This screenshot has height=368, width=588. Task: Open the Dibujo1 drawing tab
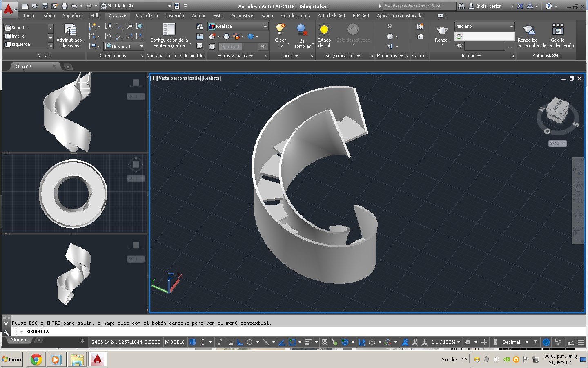click(23, 66)
